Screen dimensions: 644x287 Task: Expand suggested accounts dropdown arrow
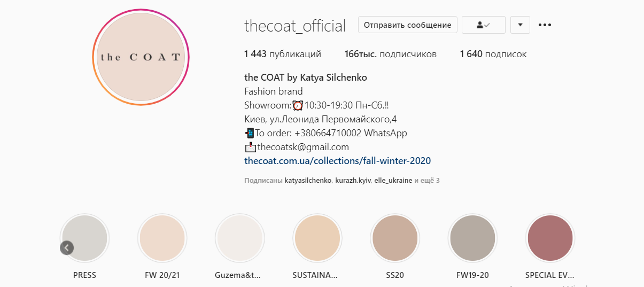pos(520,25)
